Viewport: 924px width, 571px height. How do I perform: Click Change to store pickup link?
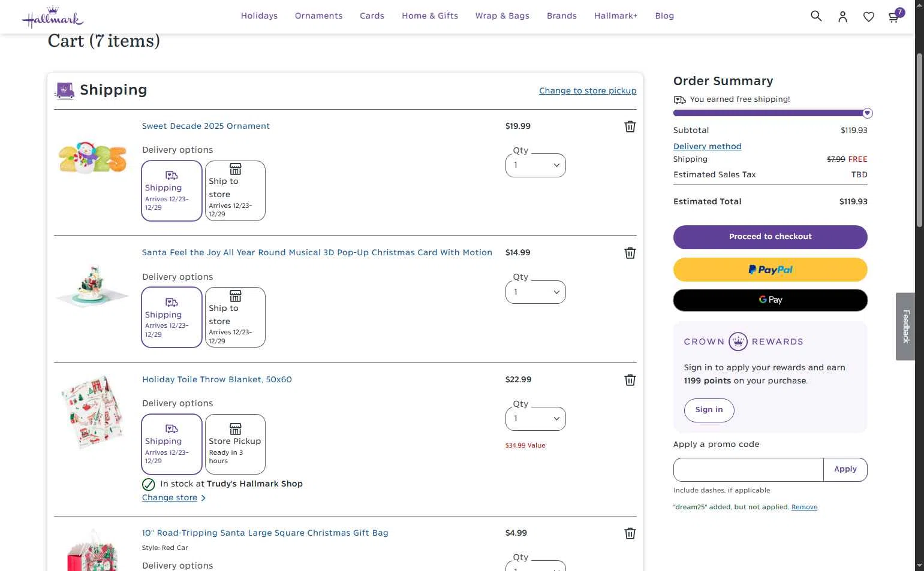pyautogui.click(x=588, y=91)
